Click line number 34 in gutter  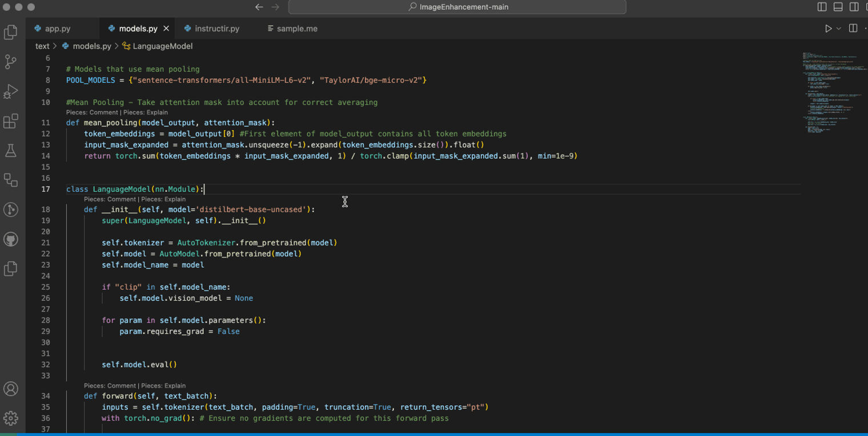(45, 396)
